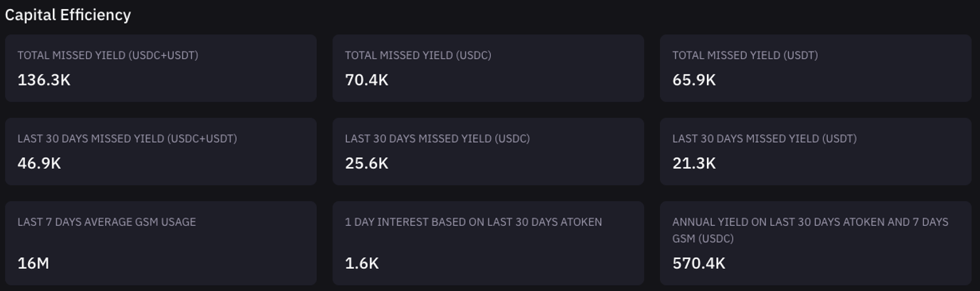
Task: Select the Total Missed Yield (USDC) title
Action: (x=418, y=55)
